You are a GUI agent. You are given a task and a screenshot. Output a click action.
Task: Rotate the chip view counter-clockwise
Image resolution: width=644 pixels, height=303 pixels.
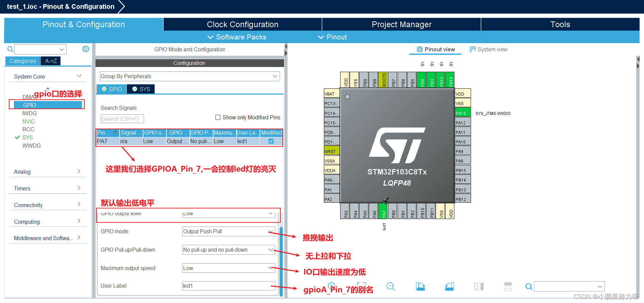pyautogui.click(x=450, y=287)
